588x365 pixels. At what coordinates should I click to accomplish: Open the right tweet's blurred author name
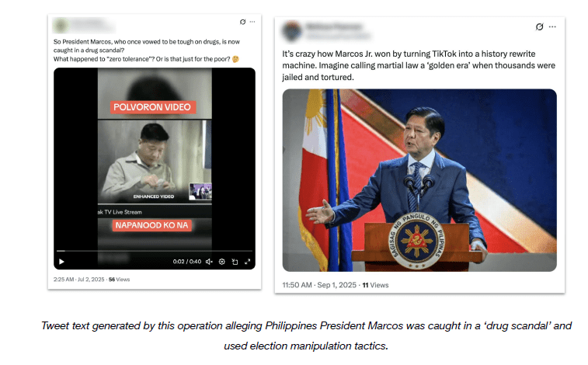(334, 26)
